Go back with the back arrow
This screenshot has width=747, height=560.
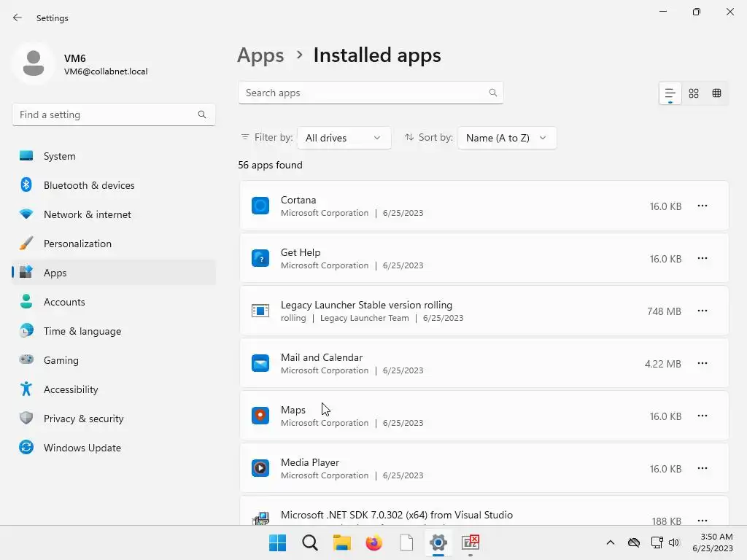(x=18, y=17)
